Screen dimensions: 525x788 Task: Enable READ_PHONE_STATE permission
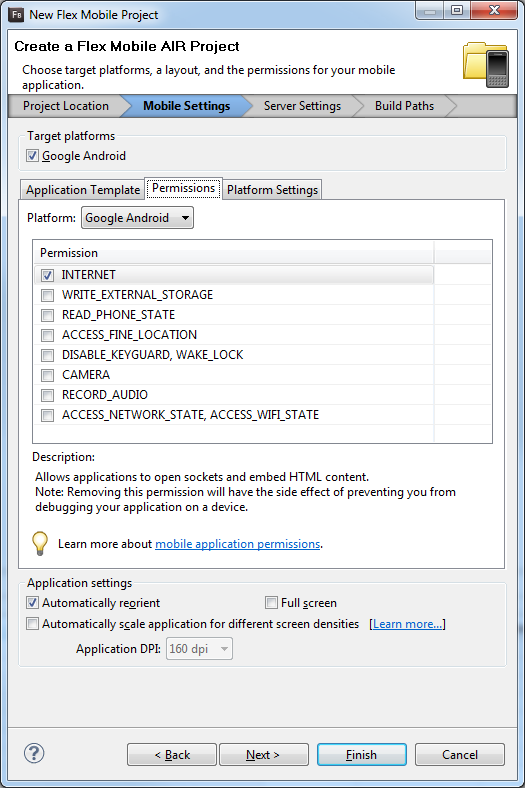(47, 315)
